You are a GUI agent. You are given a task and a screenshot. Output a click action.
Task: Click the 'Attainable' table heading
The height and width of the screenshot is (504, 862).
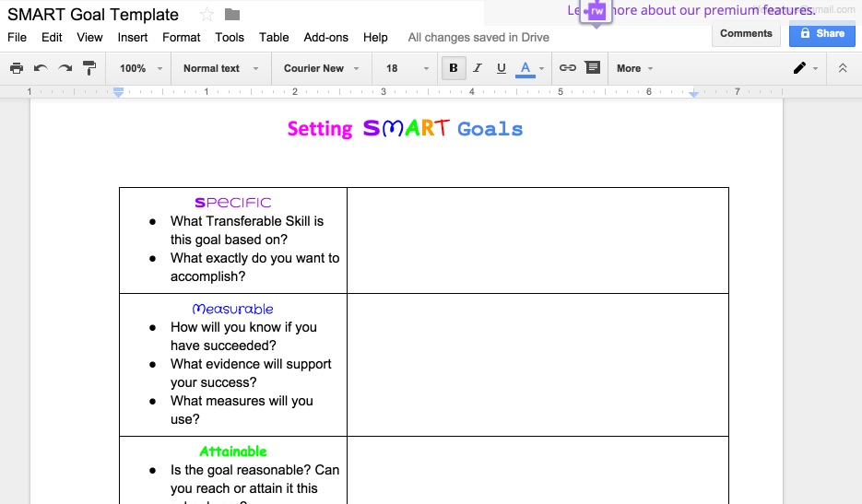[x=233, y=451]
